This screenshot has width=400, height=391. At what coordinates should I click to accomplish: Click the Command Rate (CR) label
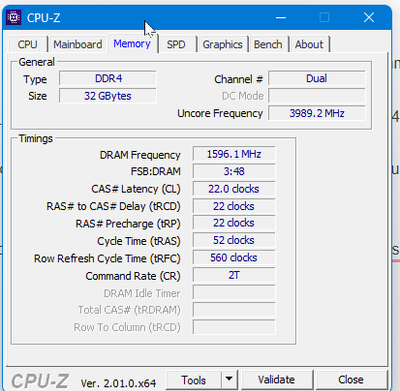[133, 276]
